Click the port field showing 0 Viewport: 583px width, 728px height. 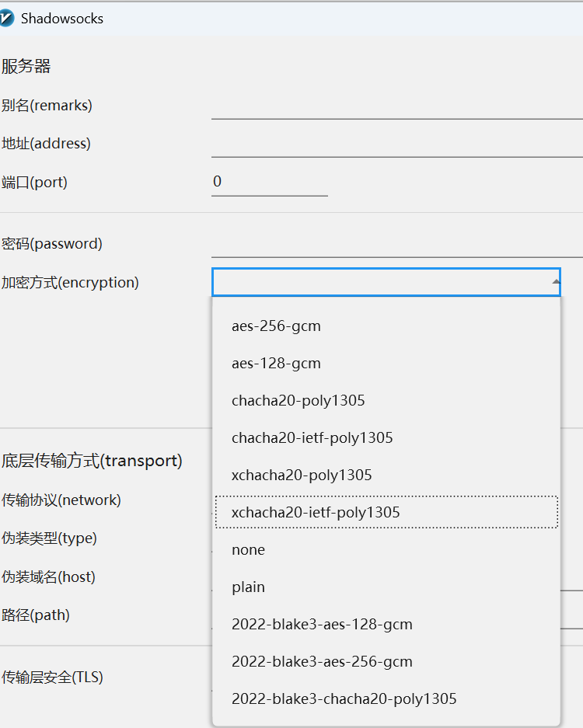tap(270, 183)
